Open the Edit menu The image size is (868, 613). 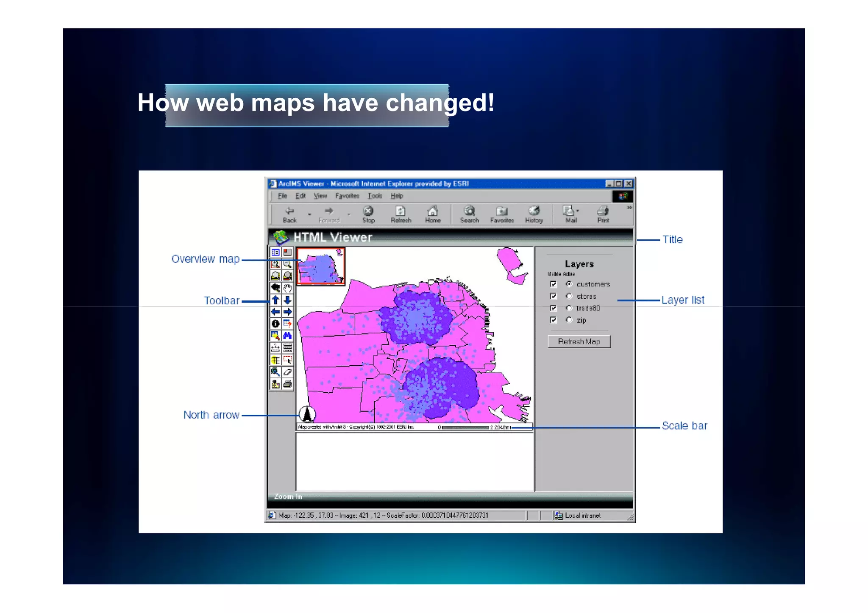click(x=300, y=196)
